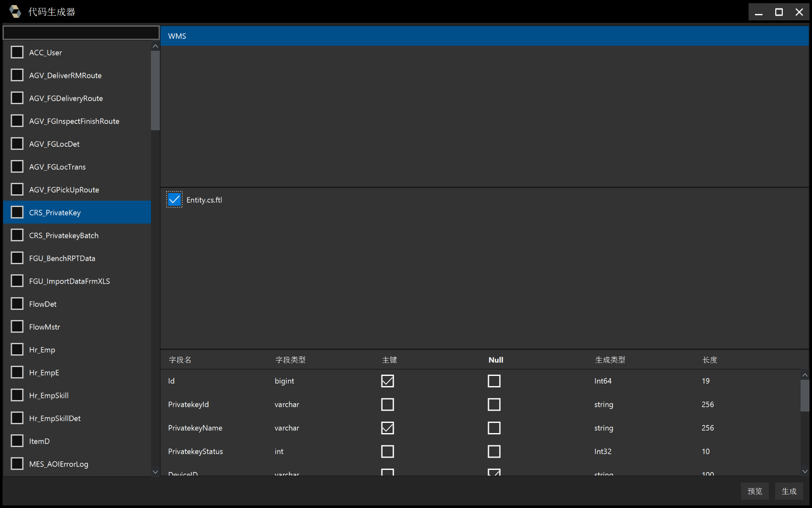Click the Int32 generated type cell
This screenshot has width=812, height=508.
(x=603, y=451)
